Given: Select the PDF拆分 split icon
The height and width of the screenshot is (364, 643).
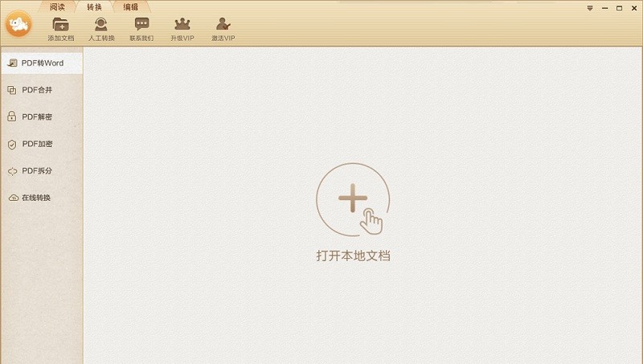Looking at the screenshot, I should pos(12,171).
